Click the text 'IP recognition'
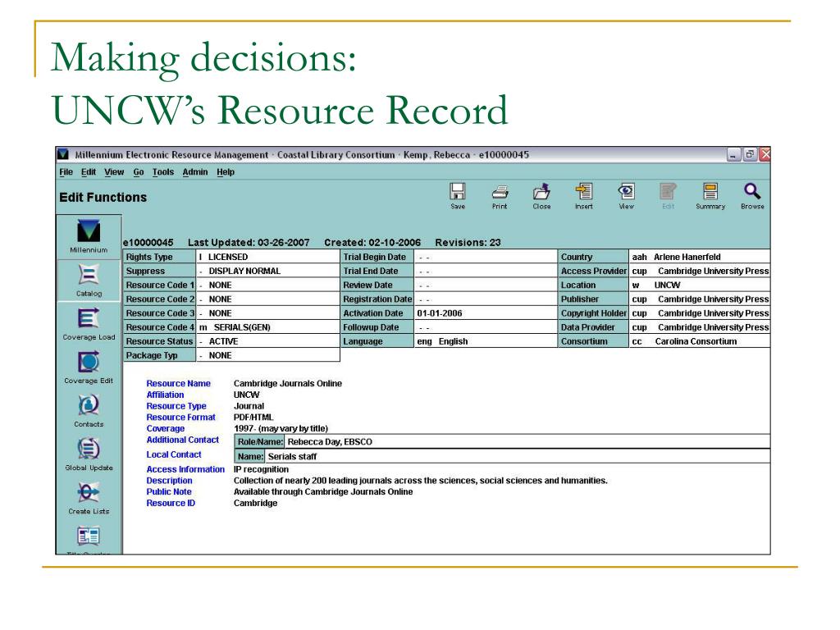The height and width of the screenshot is (630, 840). click(x=261, y=469)
